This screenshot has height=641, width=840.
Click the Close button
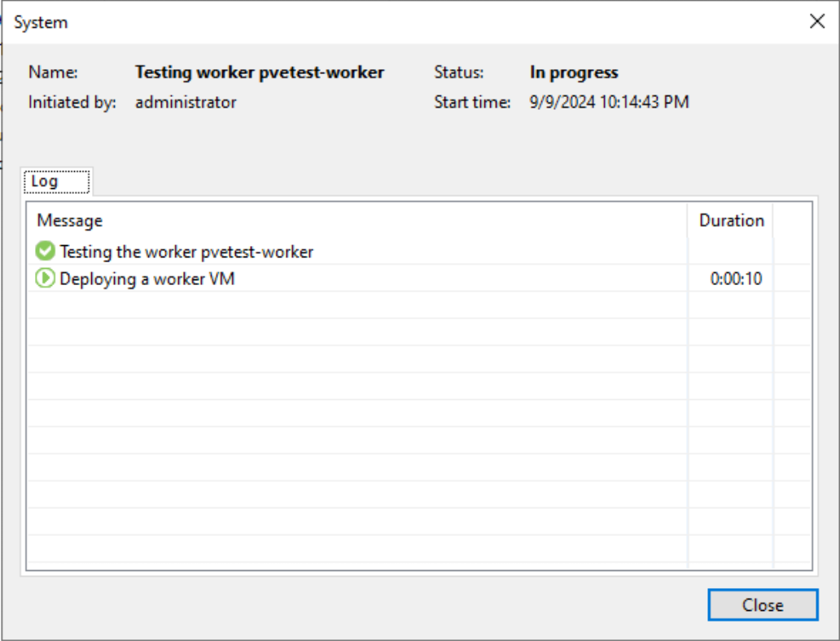[763, 604]
